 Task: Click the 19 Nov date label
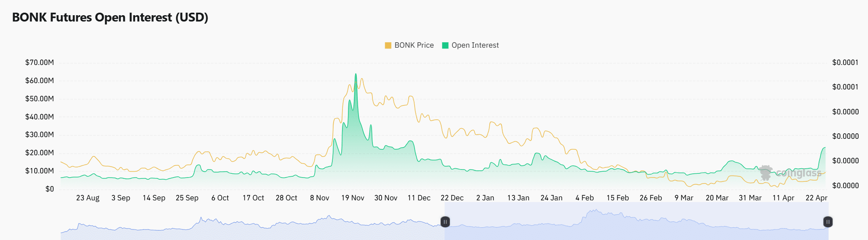pos(353,198)
